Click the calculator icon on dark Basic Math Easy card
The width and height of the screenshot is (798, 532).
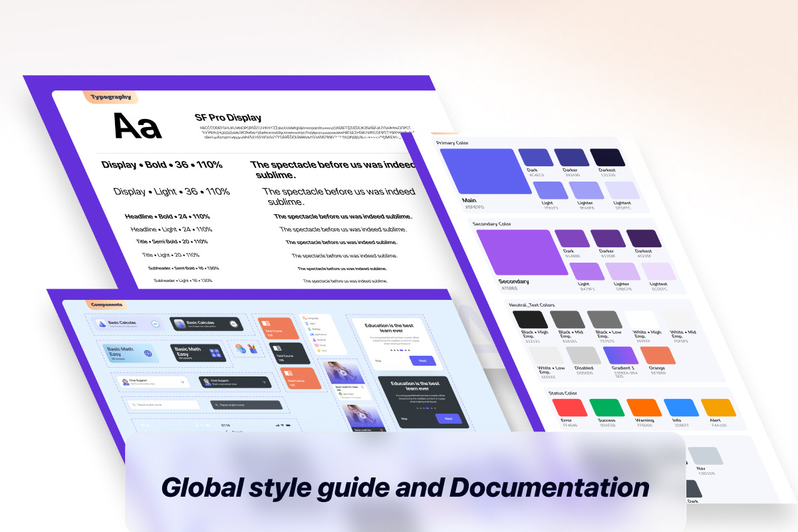click(x=215, y=353)
